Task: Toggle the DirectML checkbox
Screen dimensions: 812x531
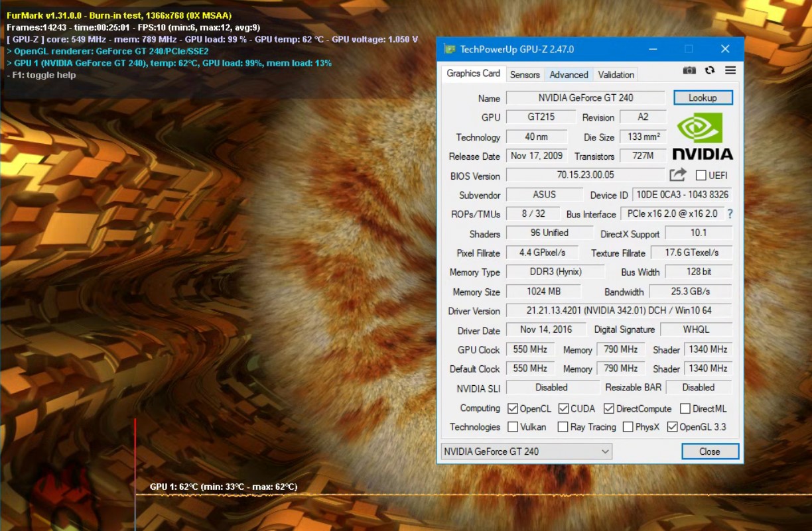Action: click(x=685, y=408)
